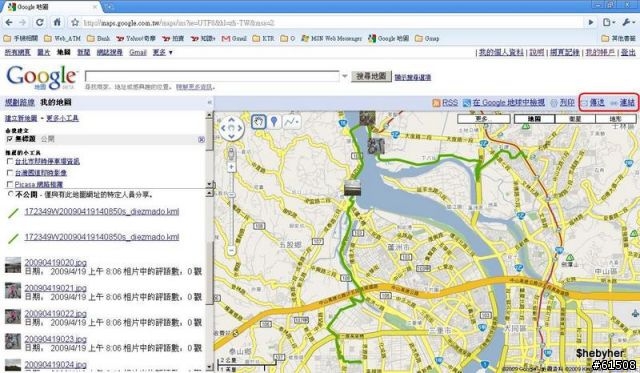
Task: Open the Yahoo bookmark in bookmarks bar
Action: tap(136, 38)
